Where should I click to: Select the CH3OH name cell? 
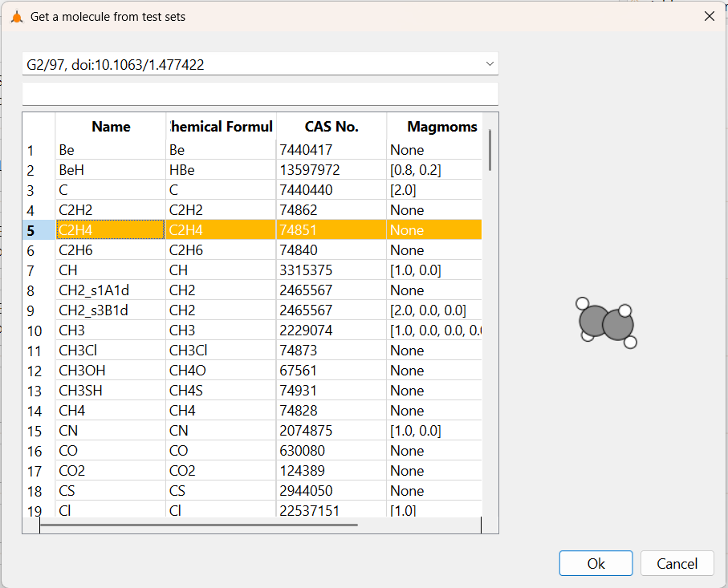[x=111, y=371]
